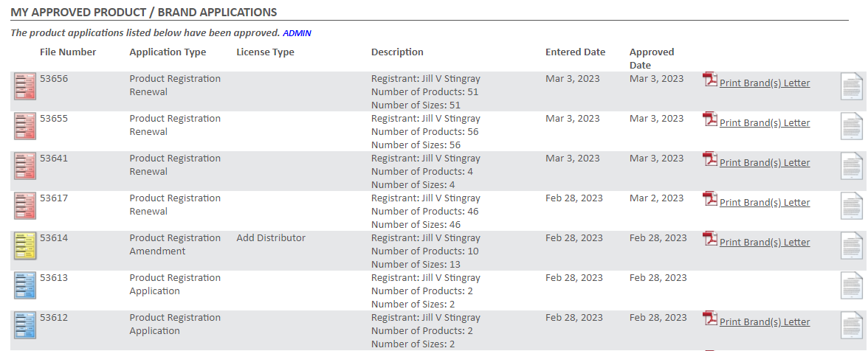This screenshot has height=351, width=868.
Task: Click the Description column header
Action: pos(397,52)
